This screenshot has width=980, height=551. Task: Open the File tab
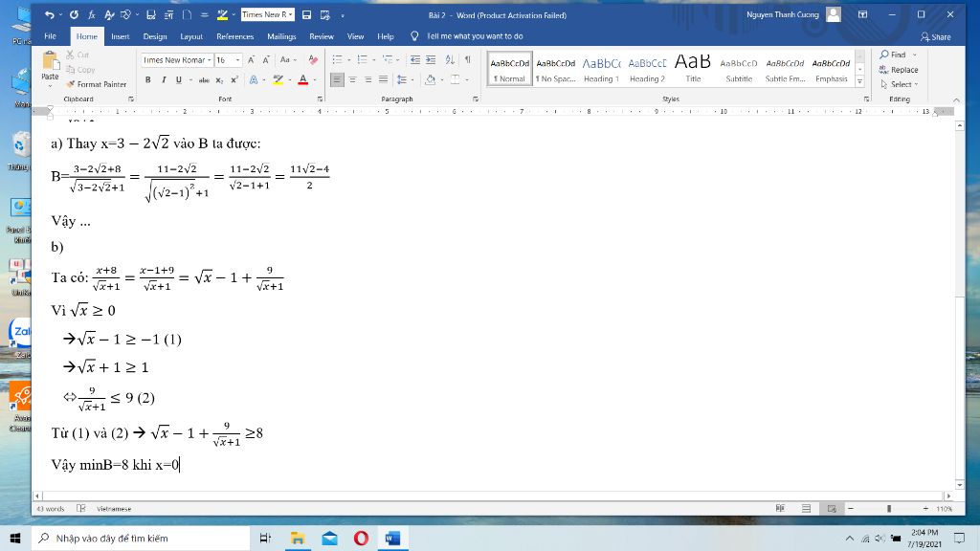(x=51, y=36)
